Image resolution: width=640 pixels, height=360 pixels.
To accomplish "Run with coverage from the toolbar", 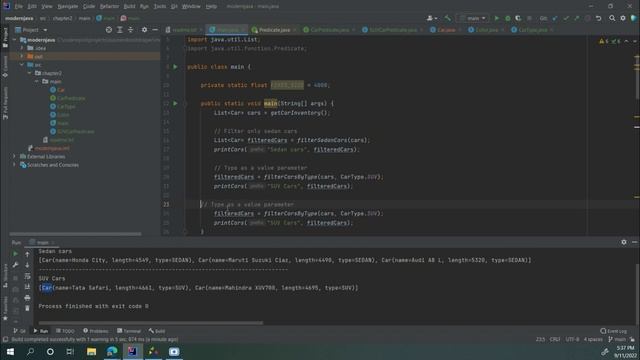I will [518, 18].
